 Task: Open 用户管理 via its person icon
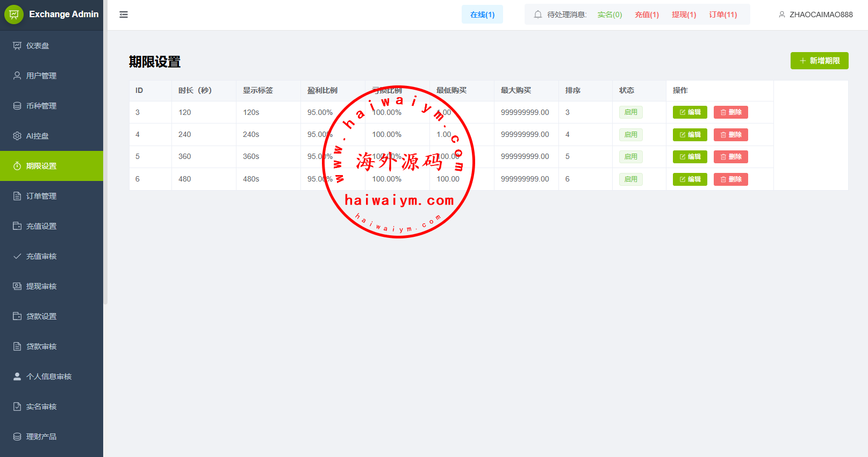(x=17, y=76)
